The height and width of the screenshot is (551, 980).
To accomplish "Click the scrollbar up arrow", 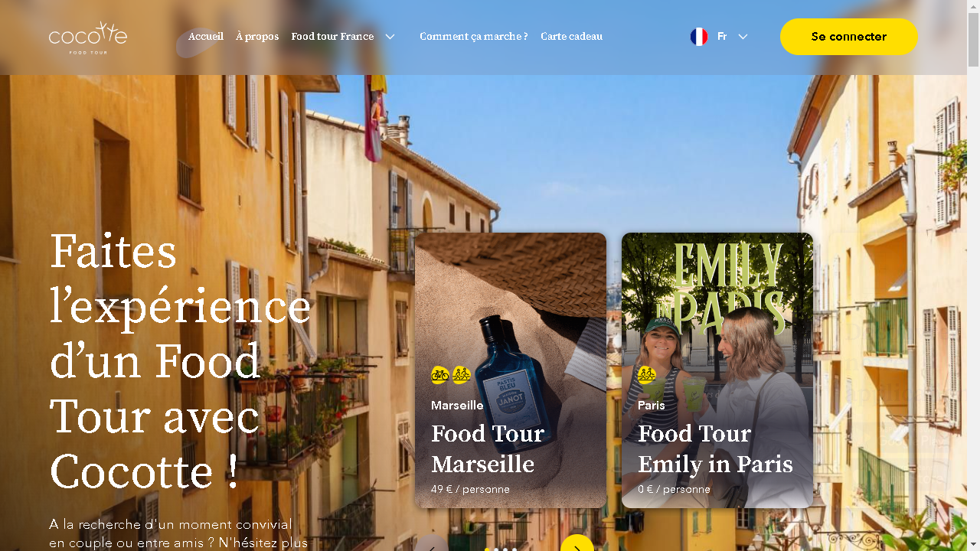I will [x=973, y=6].
